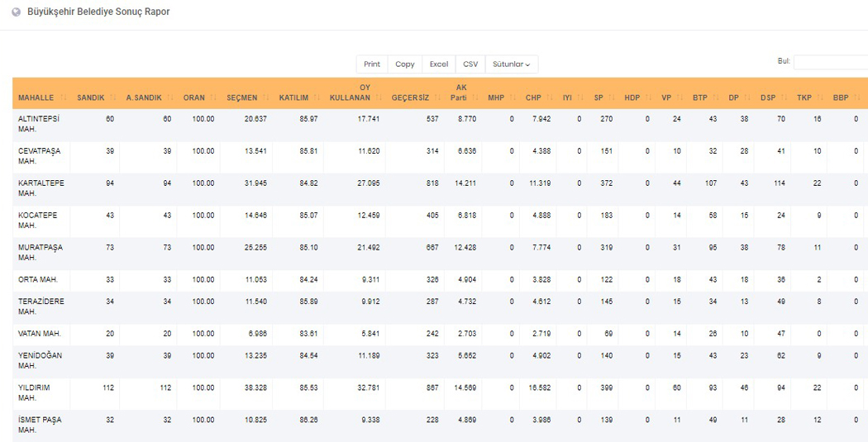Sort by HDP column arrows
This screenshot has height=442, width=868.
(648, 97)
